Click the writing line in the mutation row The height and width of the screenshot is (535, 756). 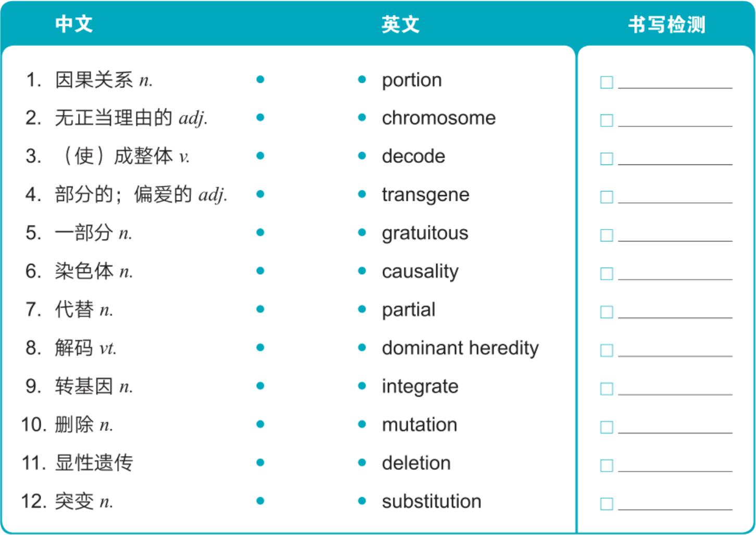[675, 432]
